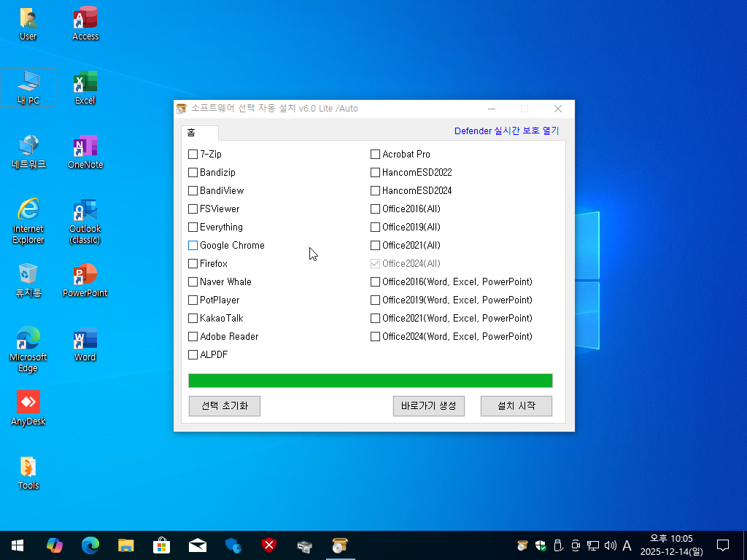Click the installer app taskbar icon
Image resolution: width=747 pixels, height=560 pixels.
340,545
